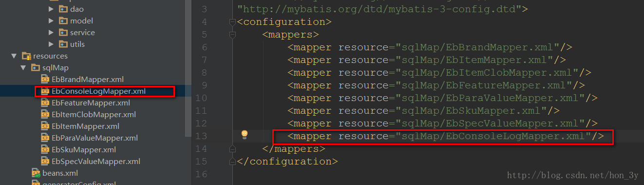The image size is (644, 185).
Task: Click the closing </configuration> tag text
Action: (287, 161)
